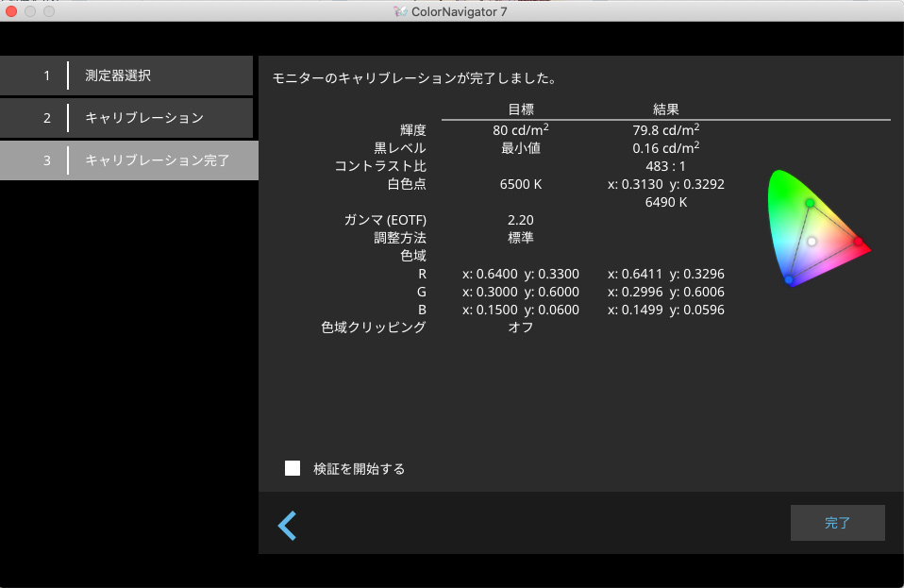Select step 2 キャリブレーション
The image size is (904, 588).
(126, 118)
